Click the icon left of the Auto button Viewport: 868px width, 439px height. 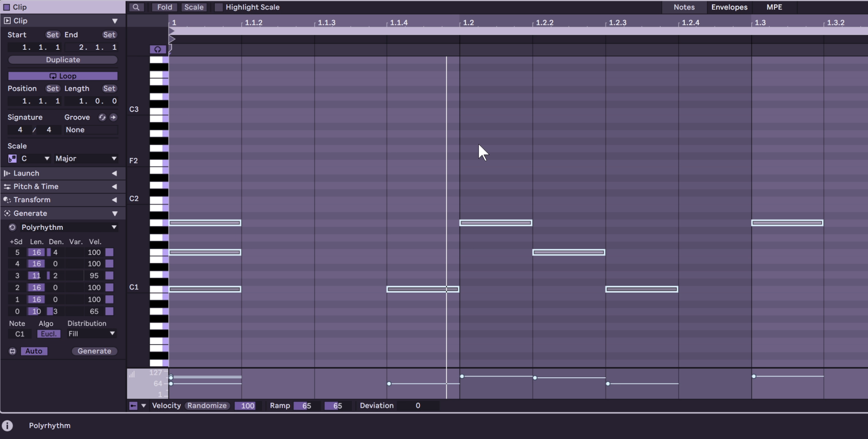click(12, 351)
